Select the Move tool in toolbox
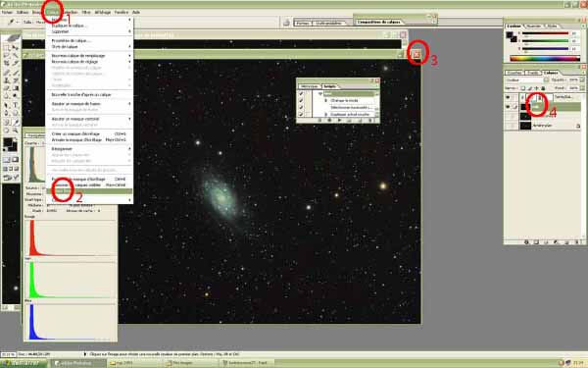Image resolution: width=588 pixels, height=368 pixels. [x=16, y=48]
